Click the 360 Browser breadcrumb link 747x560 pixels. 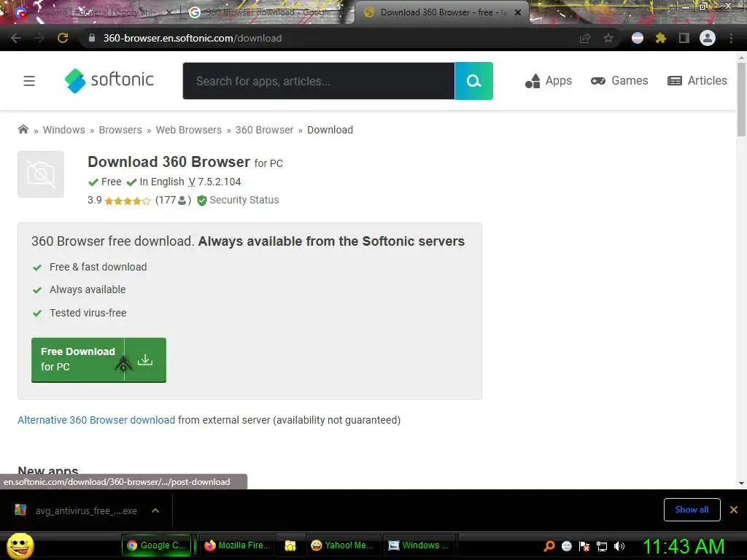pyautogui.click(x=264, y=130)
